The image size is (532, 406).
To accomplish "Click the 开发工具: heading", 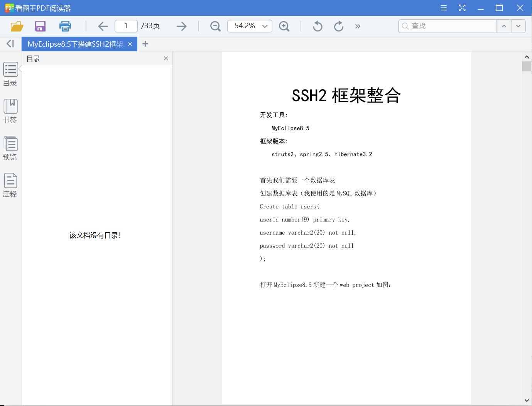I will point(274,115).
